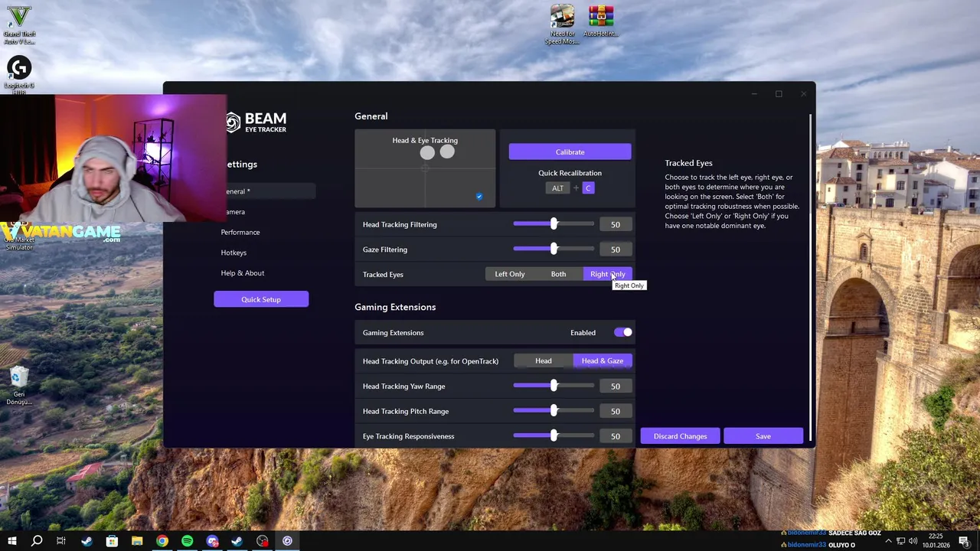The image size is (980, 551).
Task: Click the Beam Eye Tracker logo
Action: [x=256, y=122]
